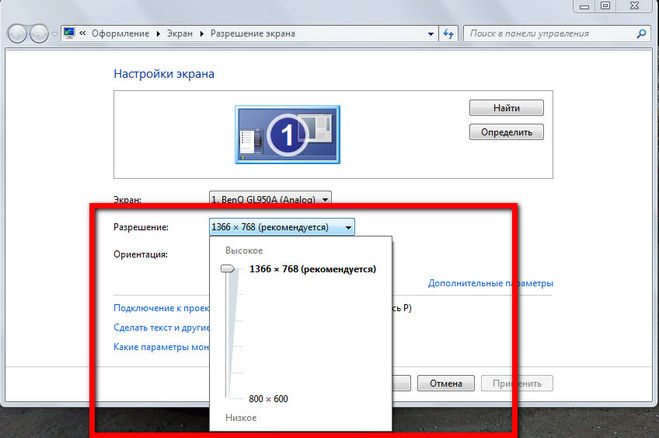Click the Back navigation arrow button
The image size is (659, 438).
tap(18, 34)
